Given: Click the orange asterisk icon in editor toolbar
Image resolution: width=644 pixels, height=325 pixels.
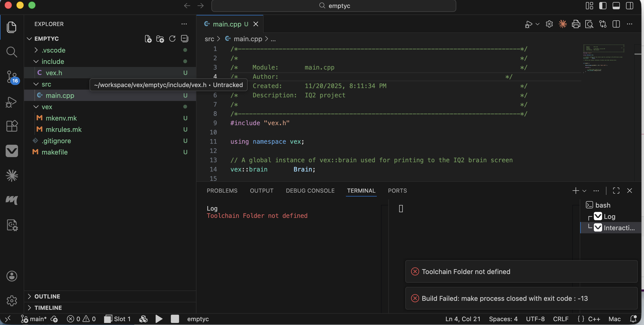Looking at the screenshot, I should (563, 24).
